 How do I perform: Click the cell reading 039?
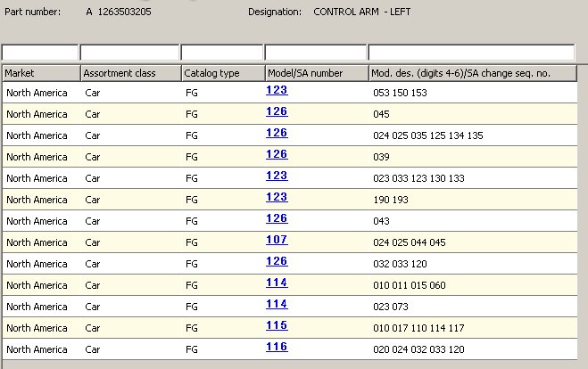[x=381, y=157]
